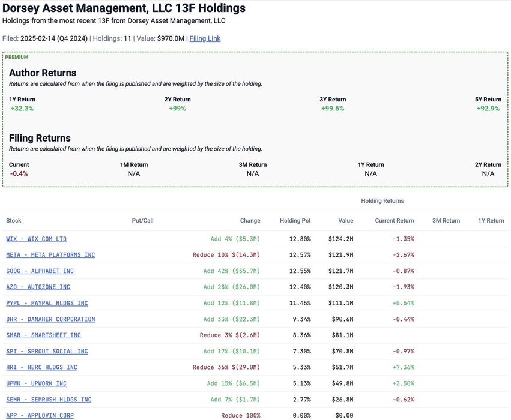The image size is (511, 420).
Task: Click DHR value cell $90.6M
Action: tap(342, 319)
